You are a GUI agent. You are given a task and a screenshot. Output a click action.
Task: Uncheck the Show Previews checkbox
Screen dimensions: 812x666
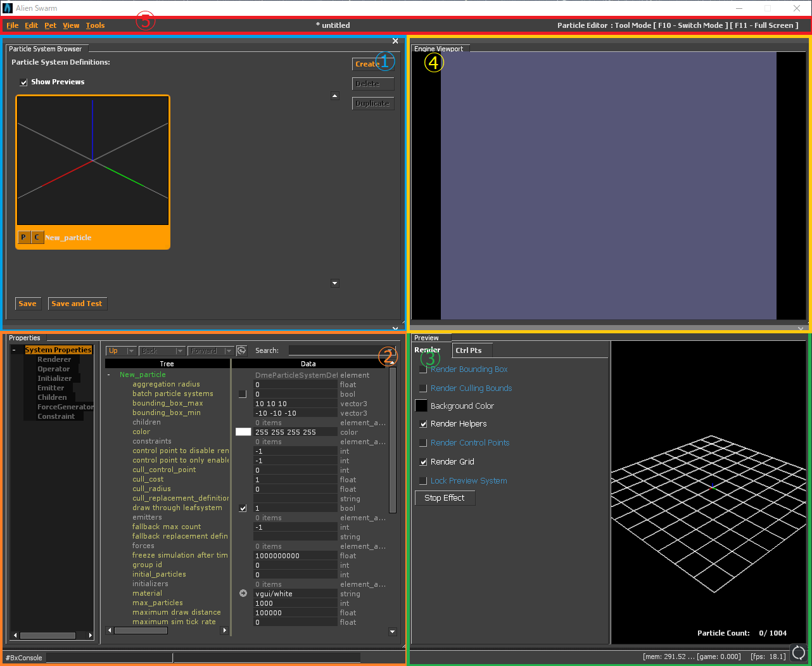pos(24,82)
